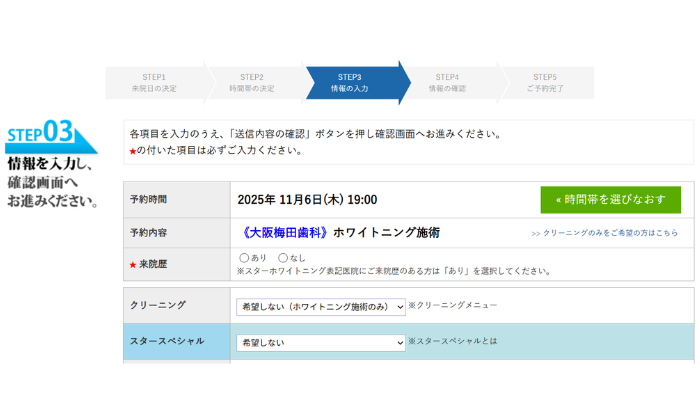Screen dimensions: 700x420
Task: Click the green 時間帯を選びなおす button
Action: (x=610, y=199)
